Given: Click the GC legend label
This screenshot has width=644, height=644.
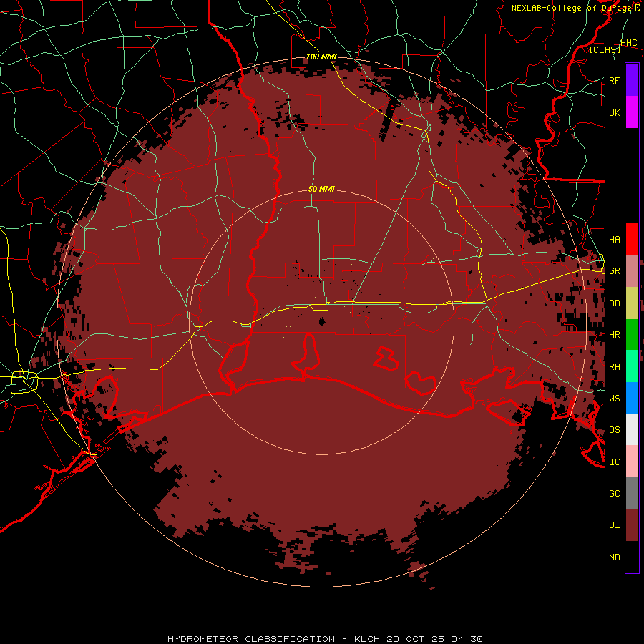Looking at the screenshot, I should [614, 494].
